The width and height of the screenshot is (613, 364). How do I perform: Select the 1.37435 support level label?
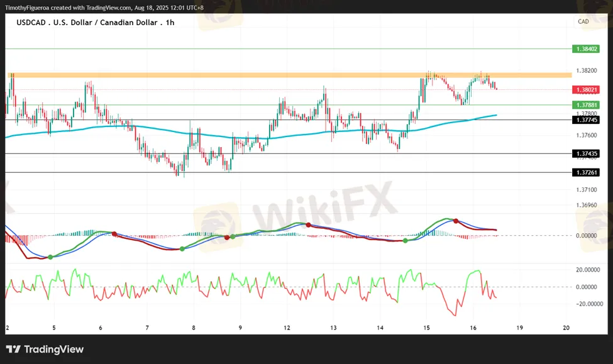[x=585, y=153]
